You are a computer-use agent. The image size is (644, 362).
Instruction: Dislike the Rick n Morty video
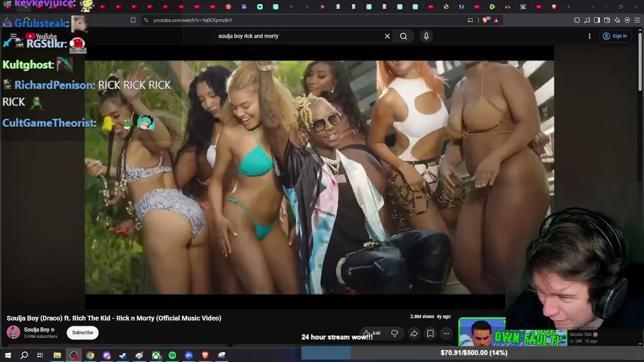(x=394, y=333)
